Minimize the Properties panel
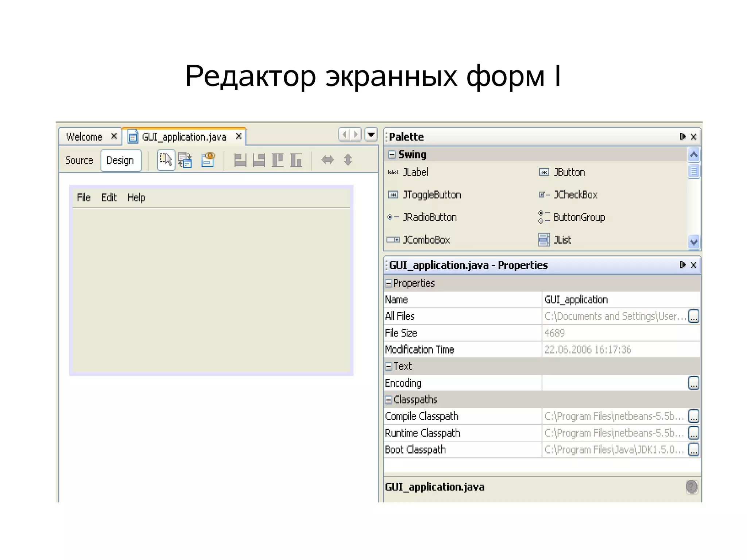Image resolution: width=747 pixels, height=560 pixels. (682, 265)
